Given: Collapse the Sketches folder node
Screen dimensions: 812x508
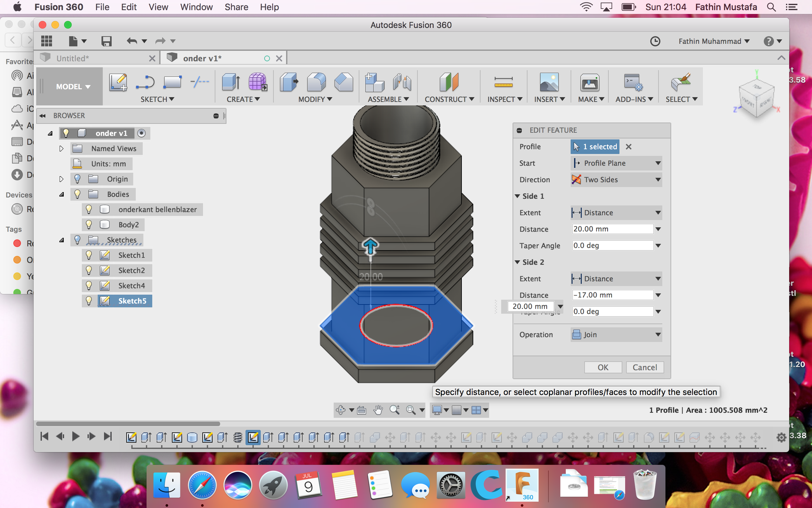Looking at the screenshot, I should (x=62, y=240).
